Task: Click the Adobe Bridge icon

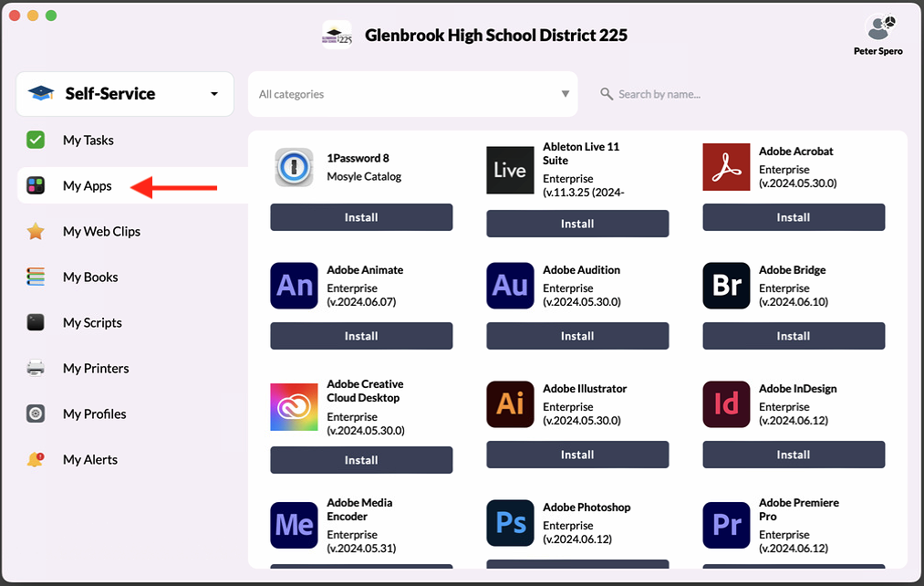Action: (x=726, y=286)
